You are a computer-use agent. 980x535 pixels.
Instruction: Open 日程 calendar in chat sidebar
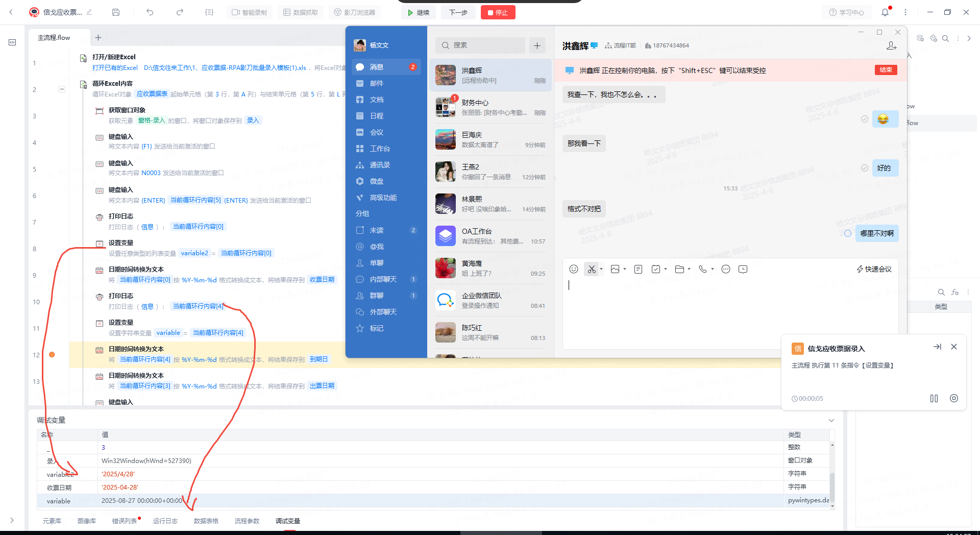[386, 116]
